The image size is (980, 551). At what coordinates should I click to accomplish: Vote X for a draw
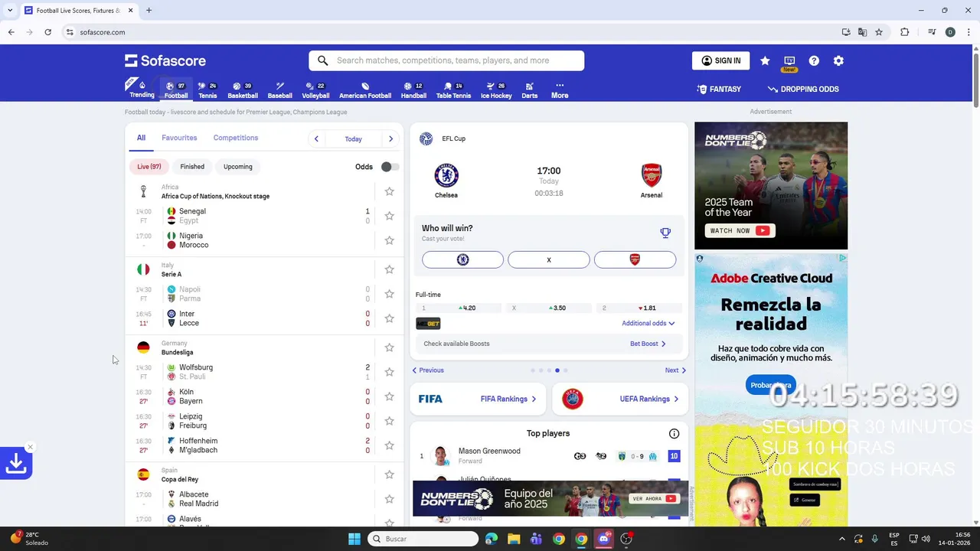(549, 260)
